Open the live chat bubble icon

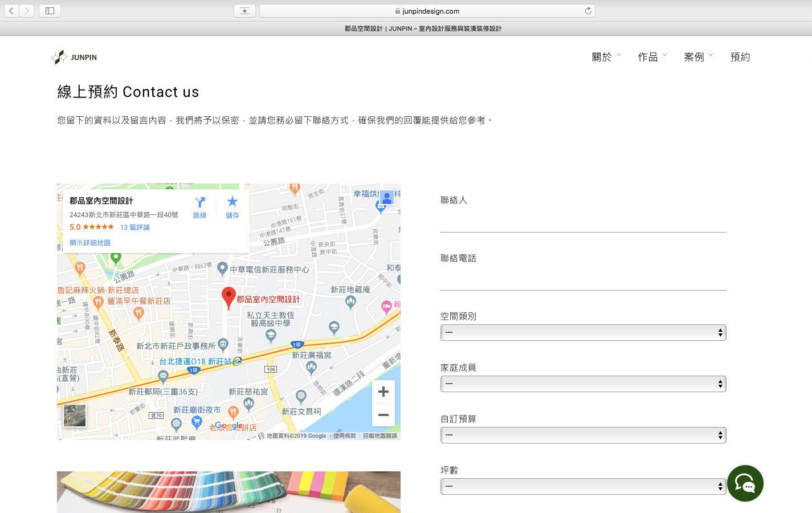745,483
